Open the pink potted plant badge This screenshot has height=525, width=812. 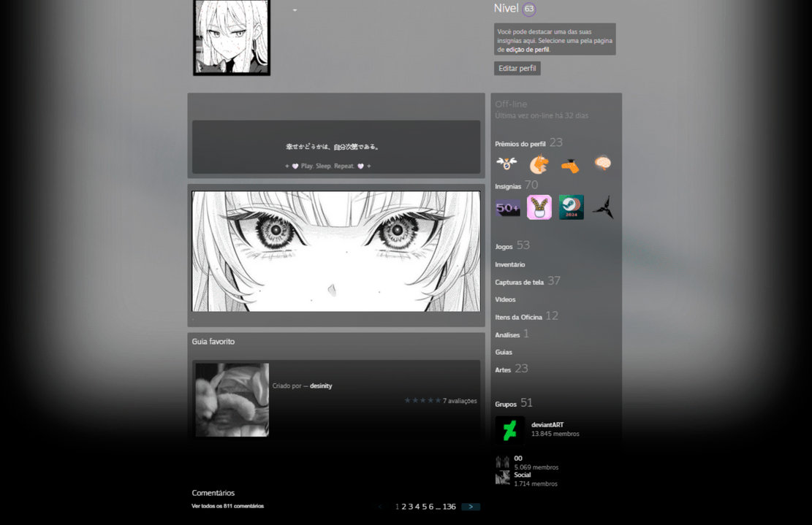[539, 207]
